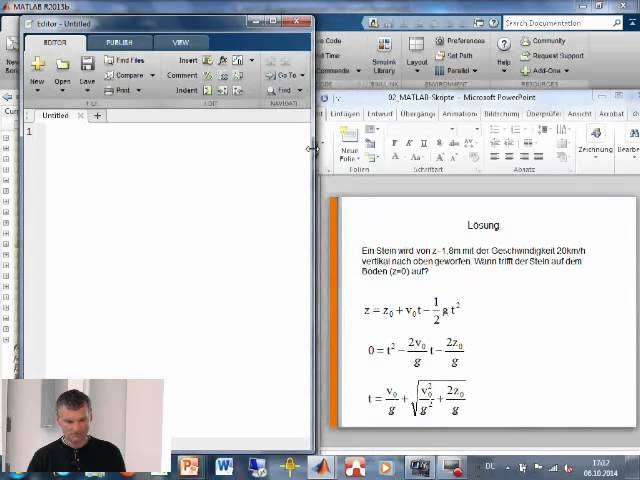Click the Go To button

coord(281,76)
